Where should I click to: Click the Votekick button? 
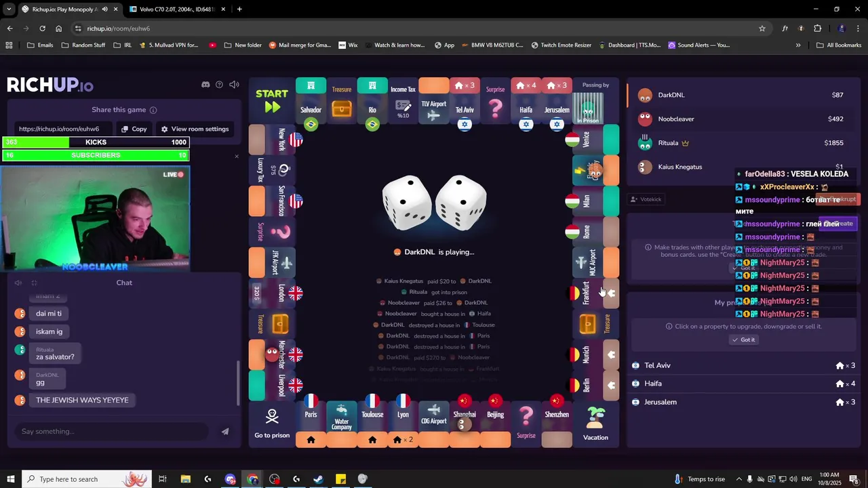point(646,199)
